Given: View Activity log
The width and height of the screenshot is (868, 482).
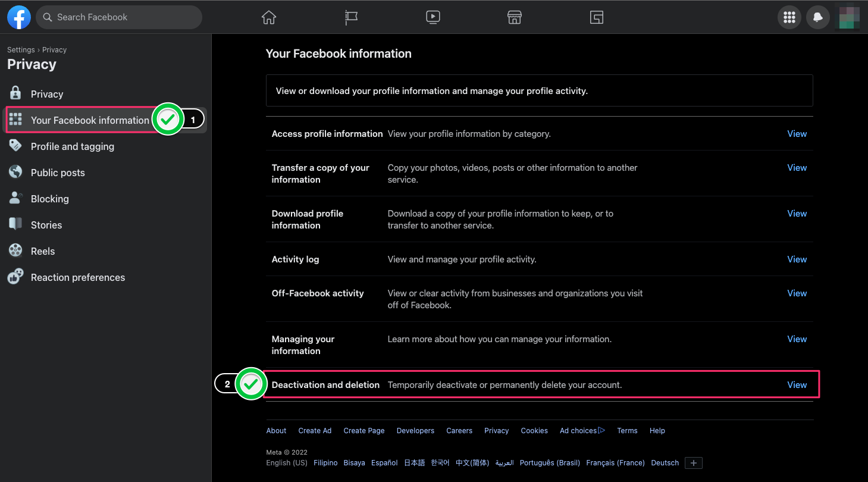Looking at the screenshot, I should click(x=797, y=259).
